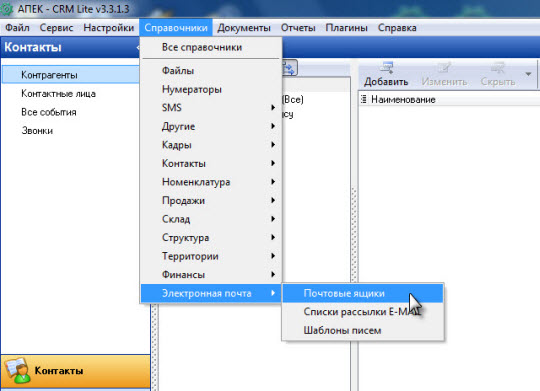
Task: Click the Контакты person icon at bottom
Action: click(17, 371)
